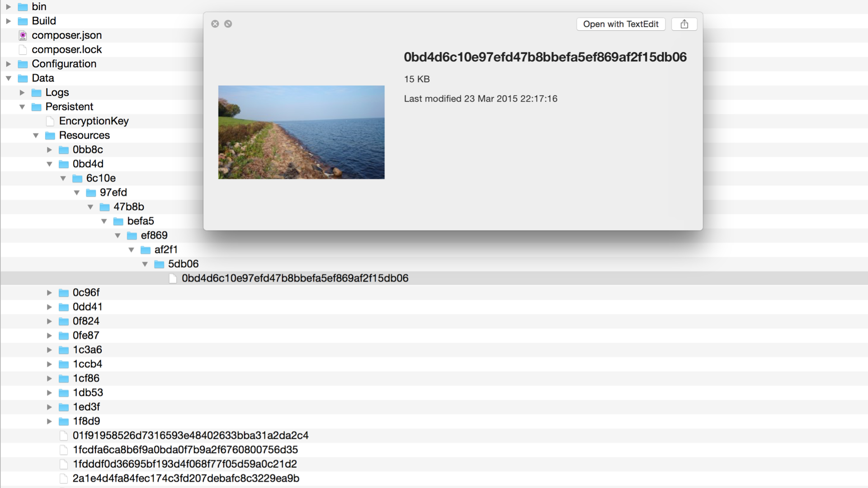Select file 1fdddf0d36695bf193d4f068f77f05d59a0c21d2
Screen dimensions: 868x488
click(x=184, y=464)
